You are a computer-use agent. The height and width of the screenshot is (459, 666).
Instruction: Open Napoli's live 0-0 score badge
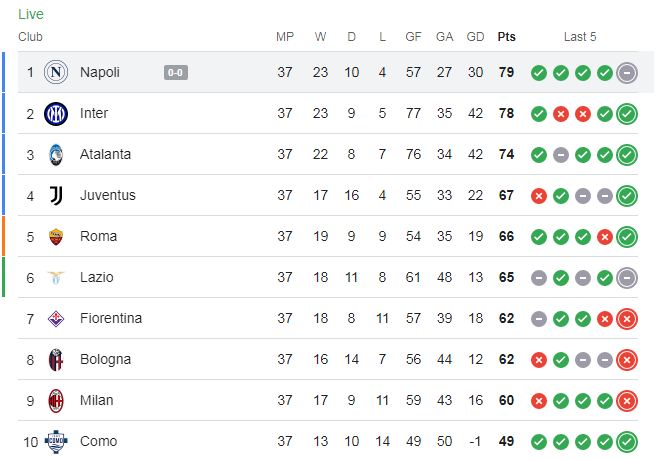176,72
